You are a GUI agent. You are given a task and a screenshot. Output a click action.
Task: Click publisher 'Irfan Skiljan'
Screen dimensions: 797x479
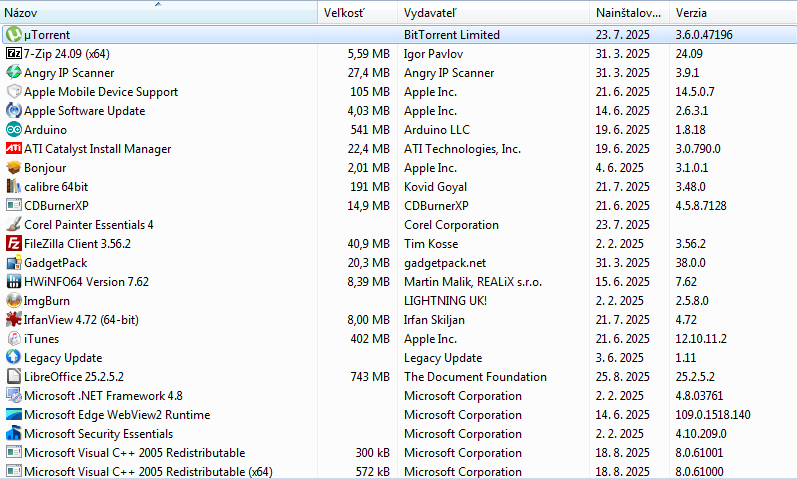[x=435, y=320]
